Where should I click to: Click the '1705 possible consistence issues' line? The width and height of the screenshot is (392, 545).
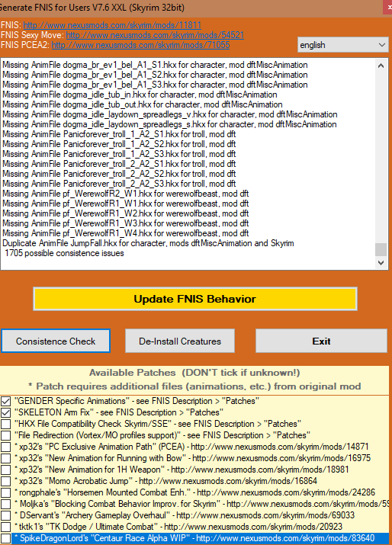64,253
